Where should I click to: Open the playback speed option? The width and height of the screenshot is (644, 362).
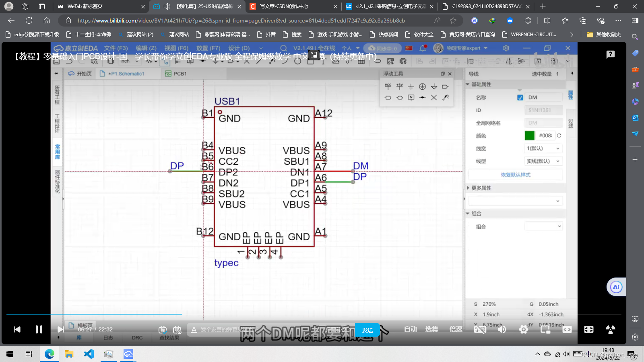(456, 329)
